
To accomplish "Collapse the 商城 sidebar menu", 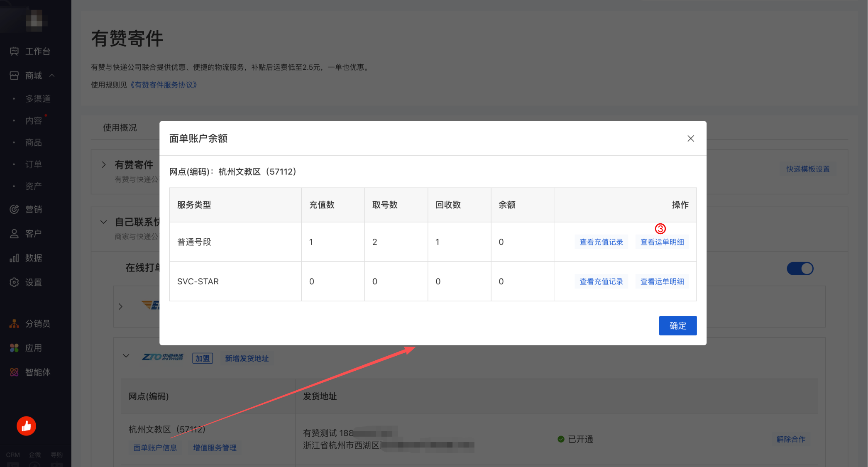I will click(x=52, y=76).
